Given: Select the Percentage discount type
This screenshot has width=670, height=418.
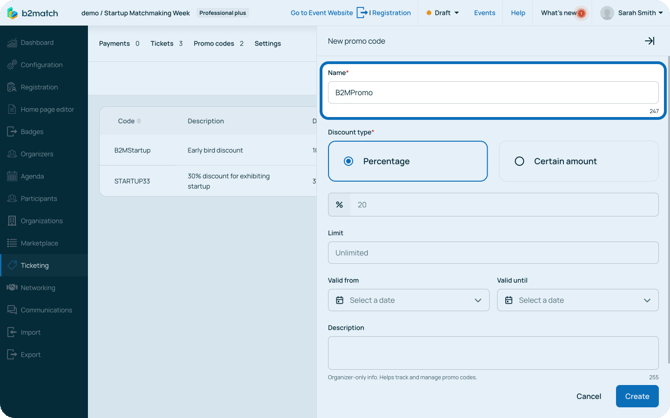Looking at the screenshot, I should tap(407, 161).
